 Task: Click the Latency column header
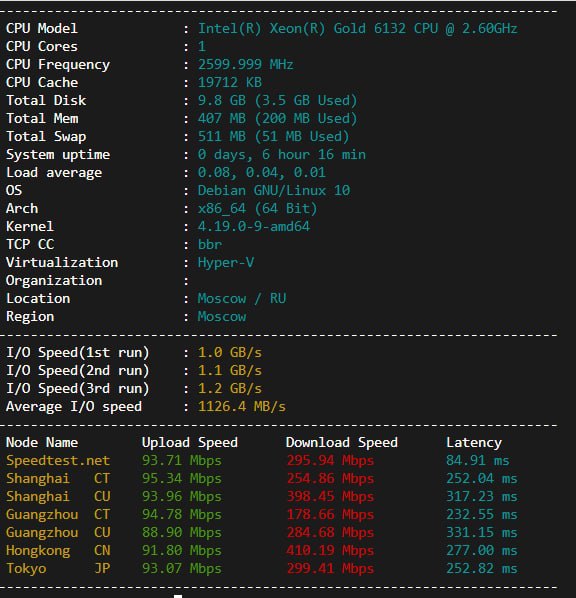[474, 442]
